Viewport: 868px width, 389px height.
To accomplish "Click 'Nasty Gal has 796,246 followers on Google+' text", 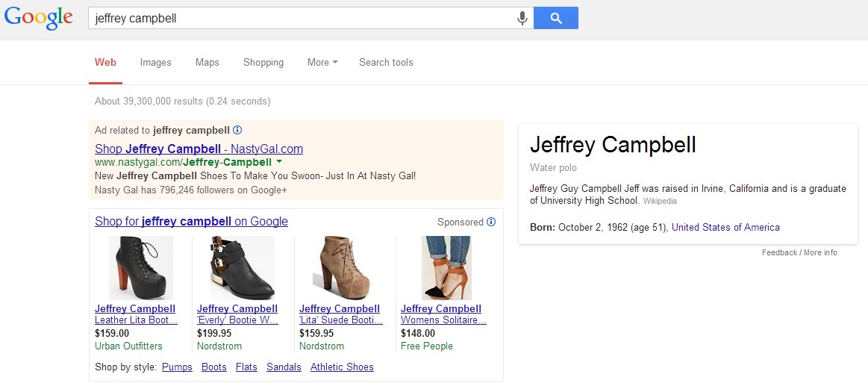I will (191, 190).
